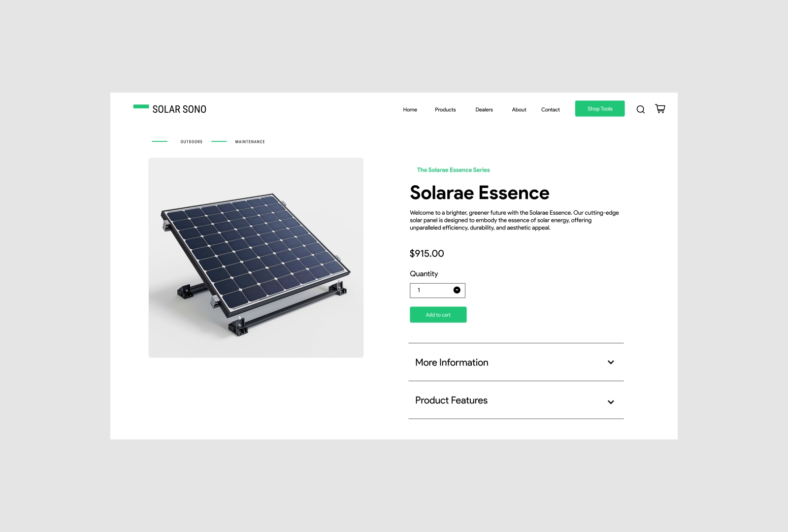Image resolution: width=788 pixels, height=532 pixels.
Task: Open the quantity dropdown arrow
Action: pos(457,290)
